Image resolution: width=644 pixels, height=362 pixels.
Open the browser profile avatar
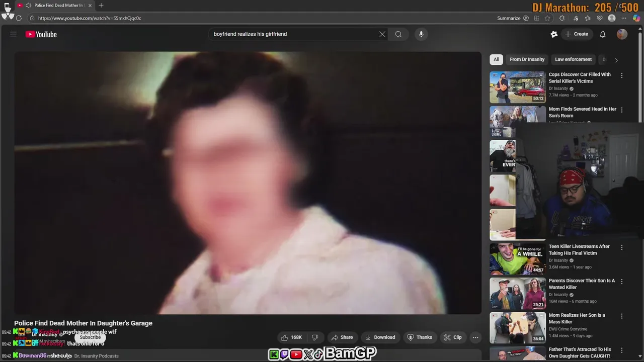pos(612,18)
